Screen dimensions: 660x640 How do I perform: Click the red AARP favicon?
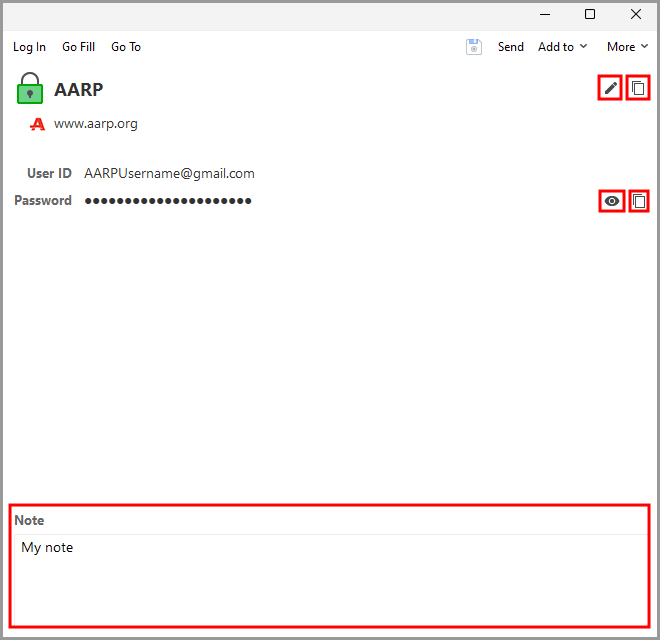click(37, 124)
